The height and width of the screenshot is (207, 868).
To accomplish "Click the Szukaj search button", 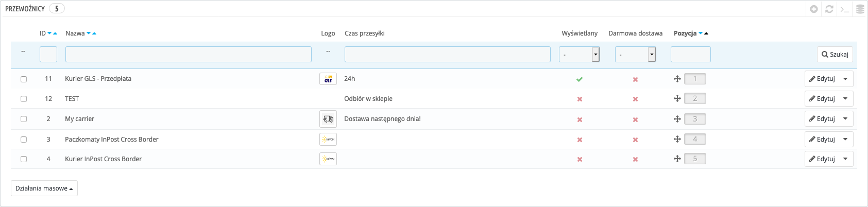I will click(835, 54).
